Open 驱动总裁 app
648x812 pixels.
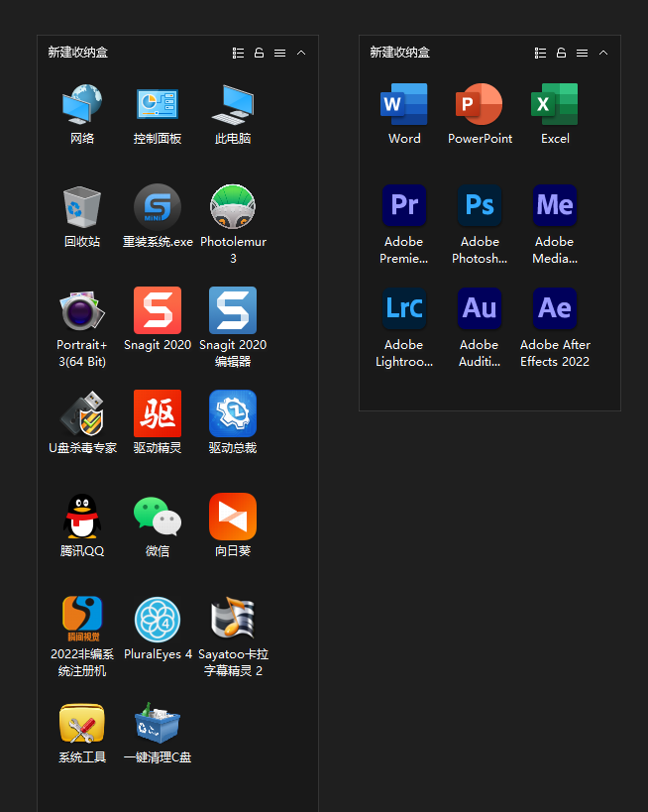[x=233, y=413]
